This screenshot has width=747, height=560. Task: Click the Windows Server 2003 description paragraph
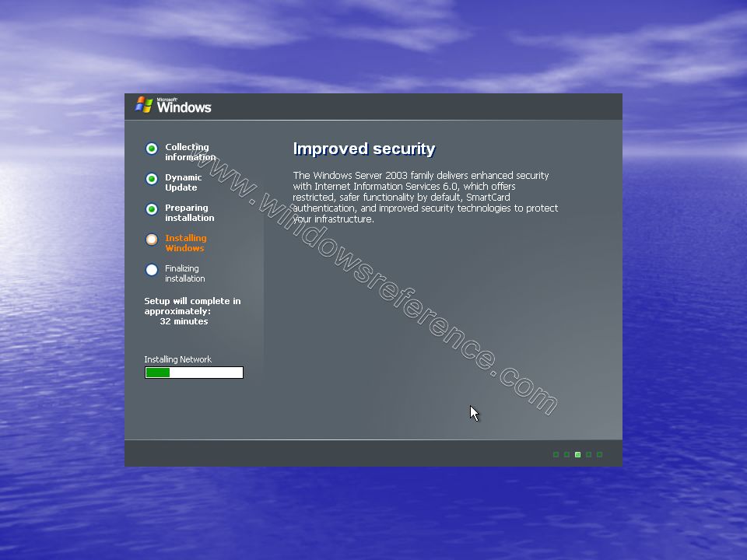(x=426, y=197)
